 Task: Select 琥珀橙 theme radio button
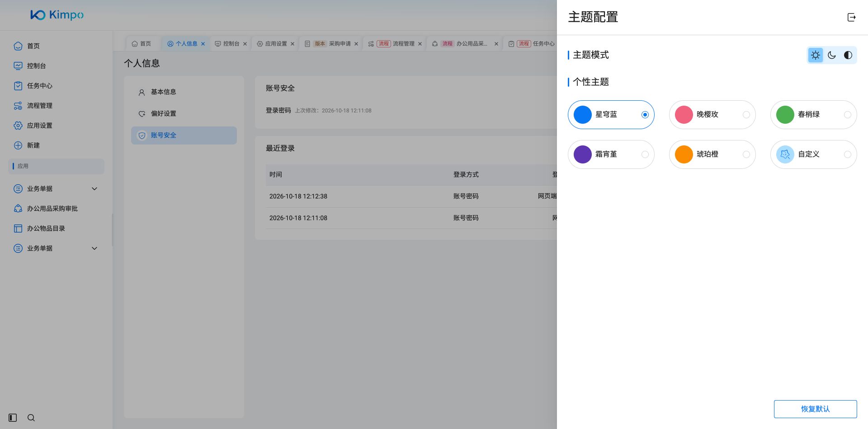746,154
